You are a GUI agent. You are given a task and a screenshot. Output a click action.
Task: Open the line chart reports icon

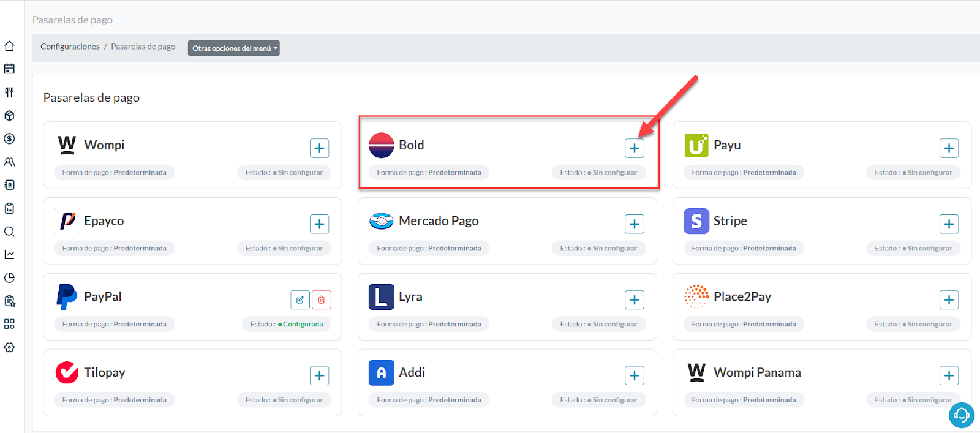(x=9, y=254)
